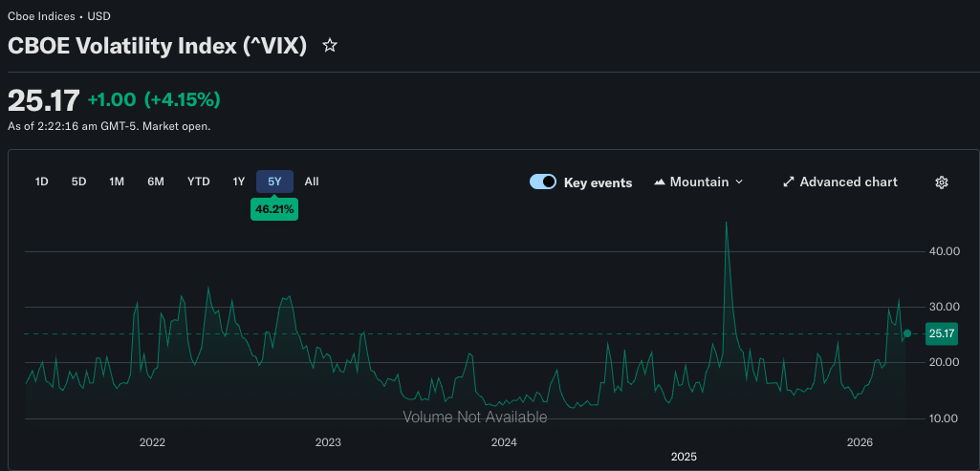Switch chart to 1Y range
Screen dimensions: 980x471
pyautogui.click(x=239, y=182)
